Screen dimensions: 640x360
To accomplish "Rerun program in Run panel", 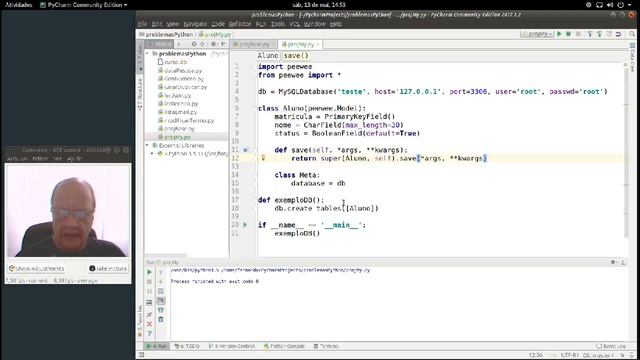I will click(149, 272).
